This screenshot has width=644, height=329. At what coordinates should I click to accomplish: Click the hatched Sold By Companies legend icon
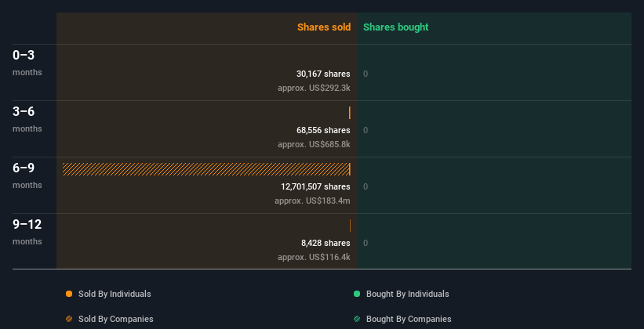pos(69,319)
